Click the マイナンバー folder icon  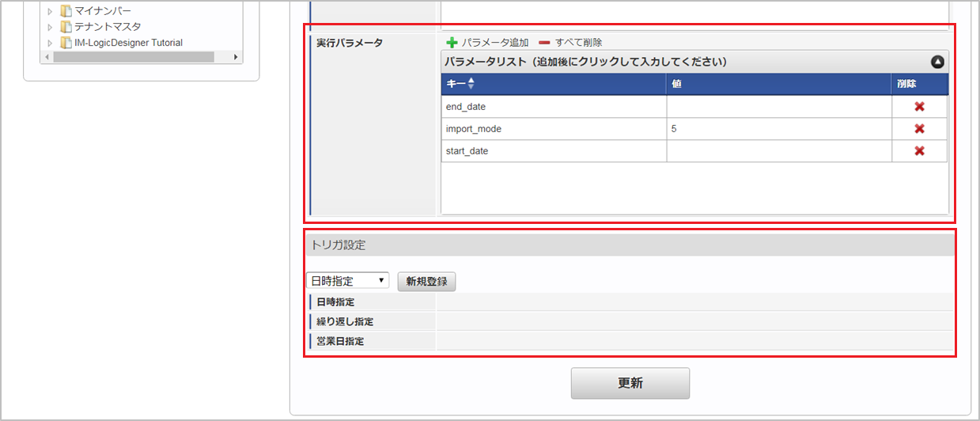[66, 11]
